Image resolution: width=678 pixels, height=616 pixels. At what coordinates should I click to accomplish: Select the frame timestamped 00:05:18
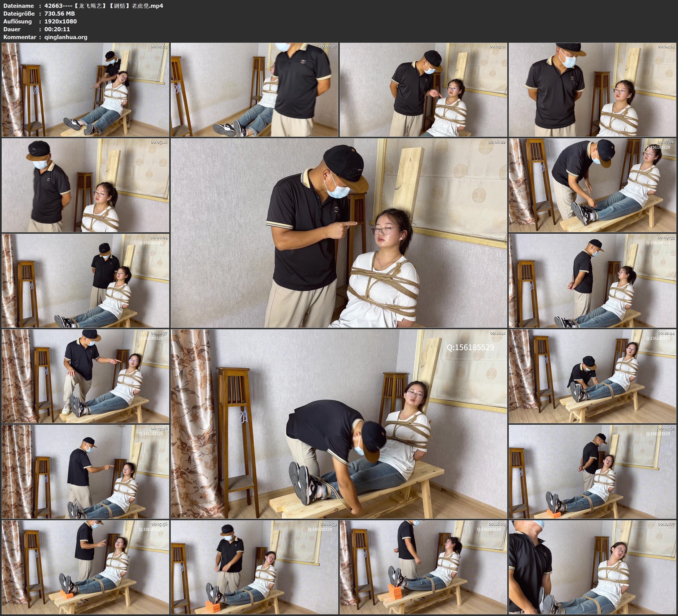(85, 185)
